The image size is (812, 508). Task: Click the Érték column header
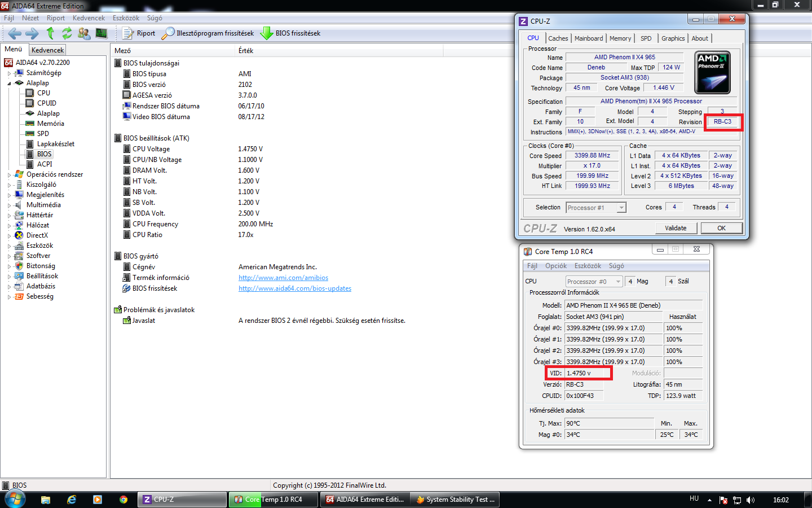click(x=339, y=51)
